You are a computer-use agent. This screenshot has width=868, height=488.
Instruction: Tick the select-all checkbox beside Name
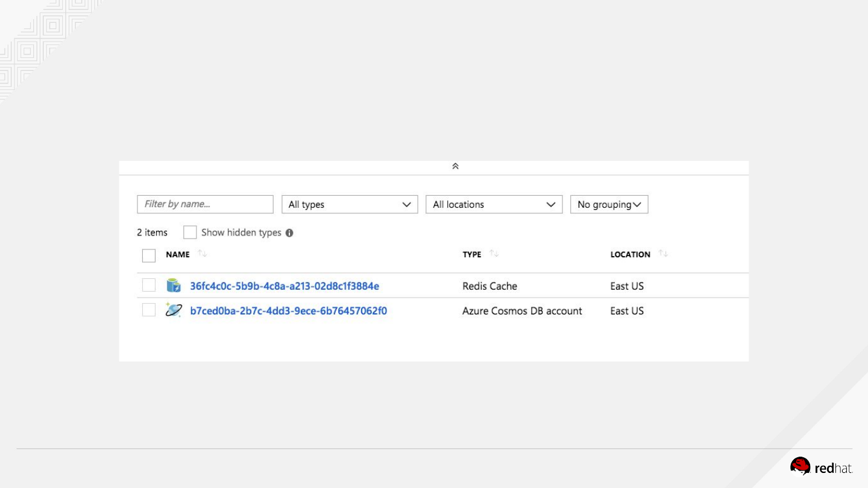(x=149, y=255)
